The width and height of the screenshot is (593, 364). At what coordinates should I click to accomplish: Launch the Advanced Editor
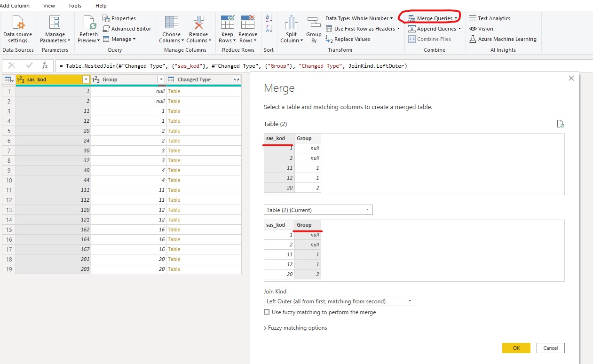pos(127,29)
